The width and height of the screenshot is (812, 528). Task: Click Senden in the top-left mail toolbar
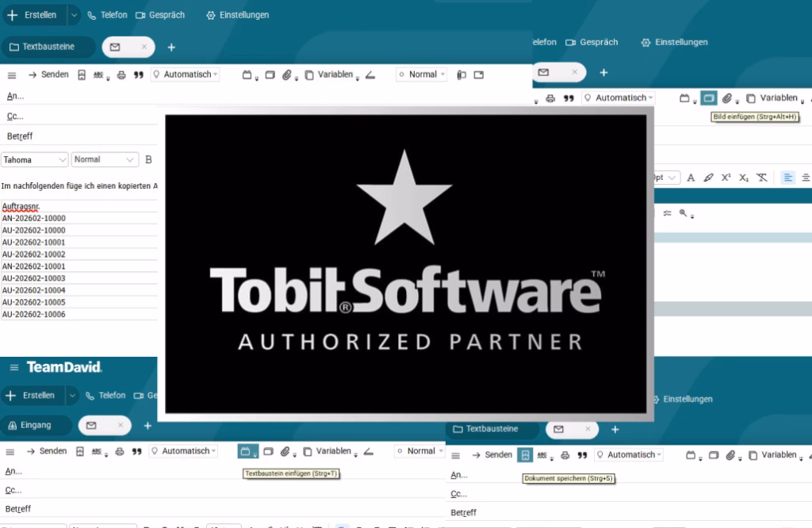pos(48,75)
